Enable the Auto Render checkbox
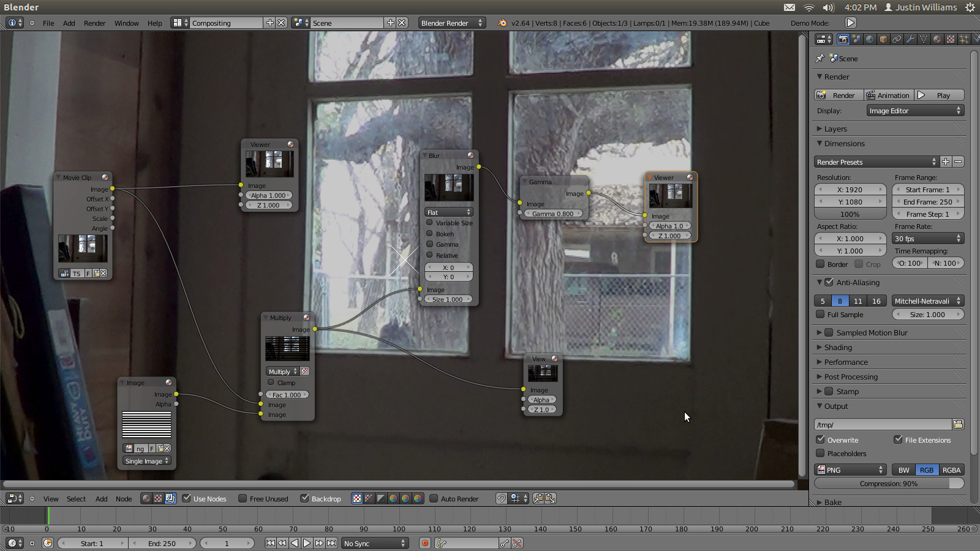 434,498
